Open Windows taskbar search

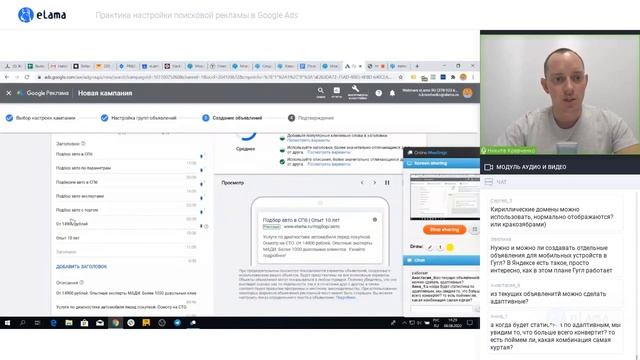click(x=22, y=323)
